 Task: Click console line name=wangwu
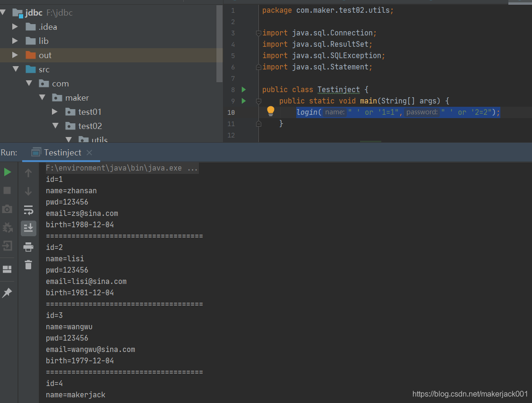(x=69, y=327)
